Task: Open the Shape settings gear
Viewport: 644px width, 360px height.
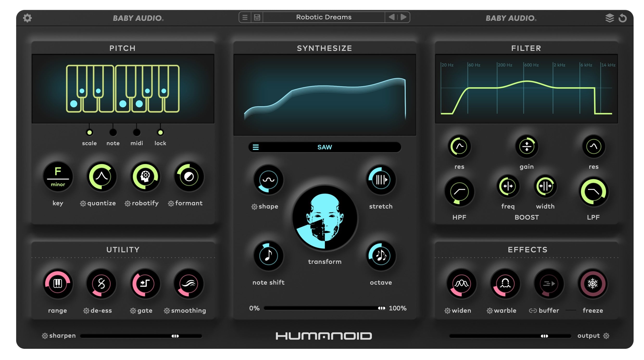Action: pos(254,206)
